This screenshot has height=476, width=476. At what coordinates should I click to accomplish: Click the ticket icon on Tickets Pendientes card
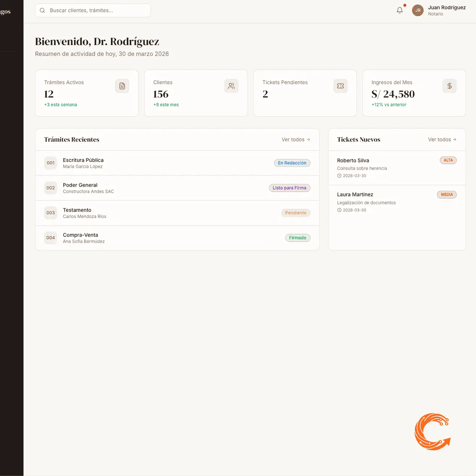click(340, 86)
